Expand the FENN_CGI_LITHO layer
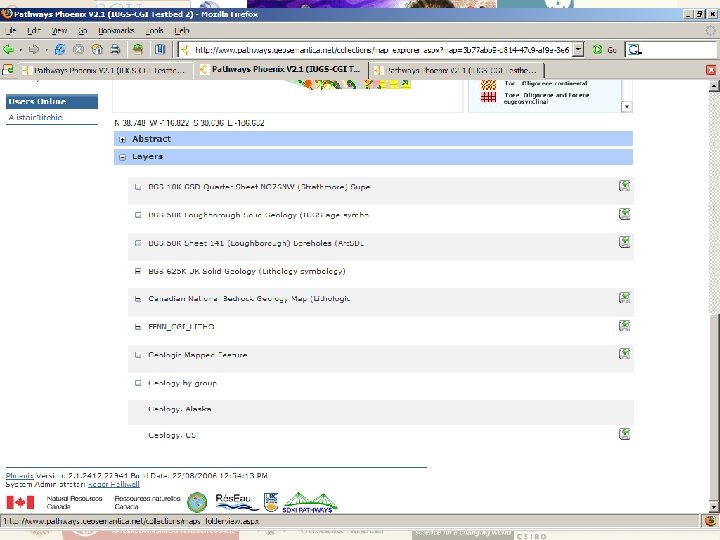 coord(138,327)
